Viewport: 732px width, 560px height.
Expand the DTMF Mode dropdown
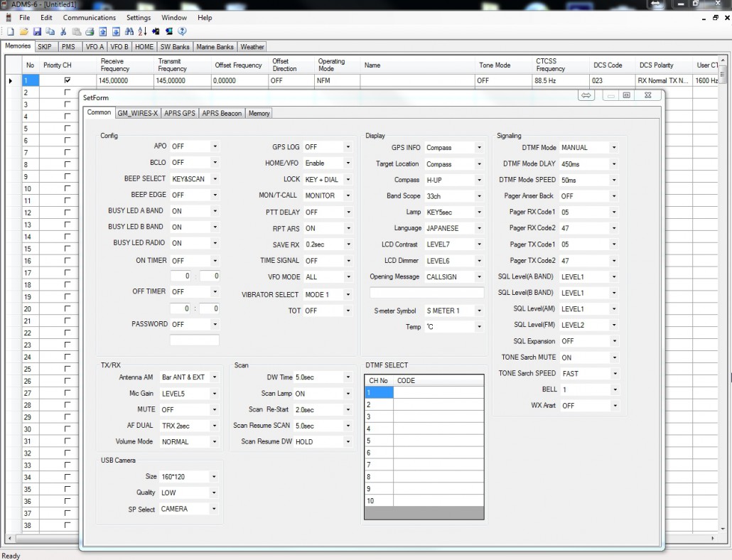coord(614,148)
